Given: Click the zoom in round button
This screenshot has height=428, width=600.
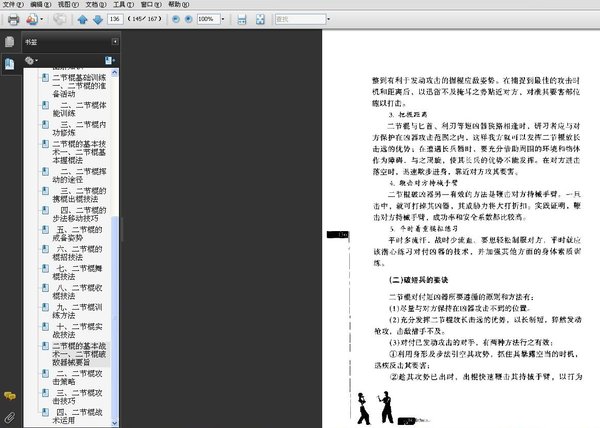Looking at the screenshot, I should pyautogui.click(x=189, y=19).
